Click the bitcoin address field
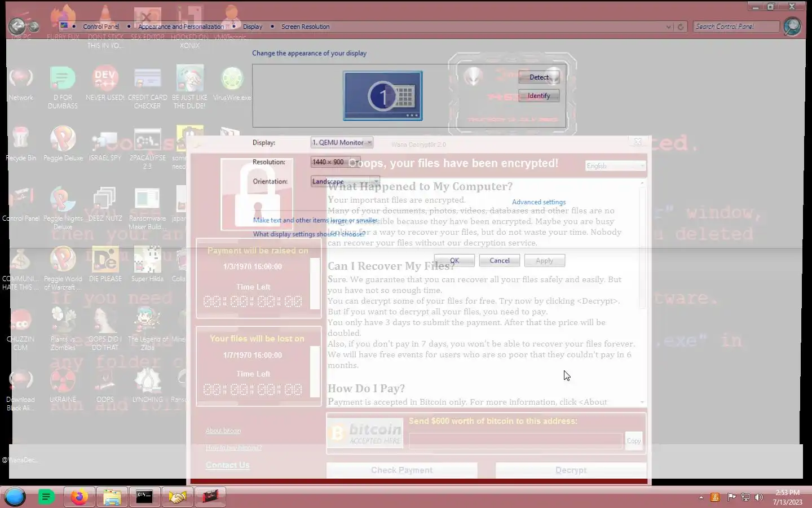Image resolution: width=812 pixels, height=508 pixels. 515,441
